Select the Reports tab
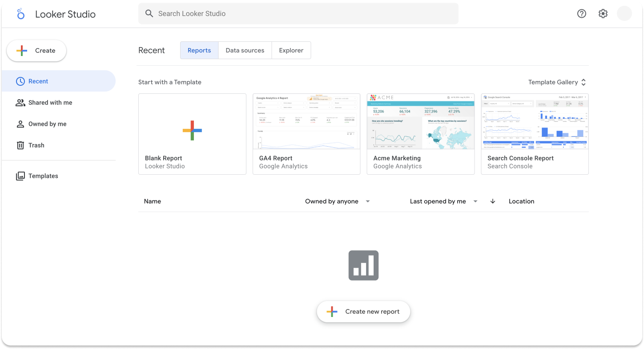 click(x=199, y=51)
